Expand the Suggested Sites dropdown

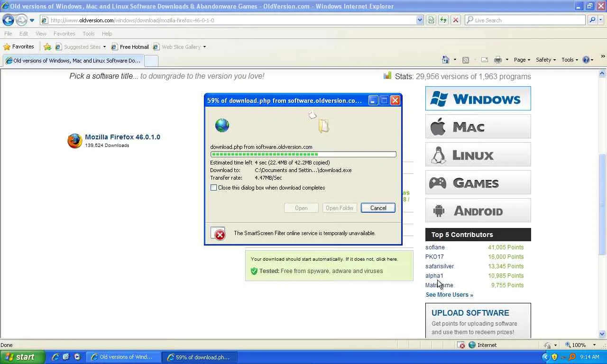pos(104,47)
